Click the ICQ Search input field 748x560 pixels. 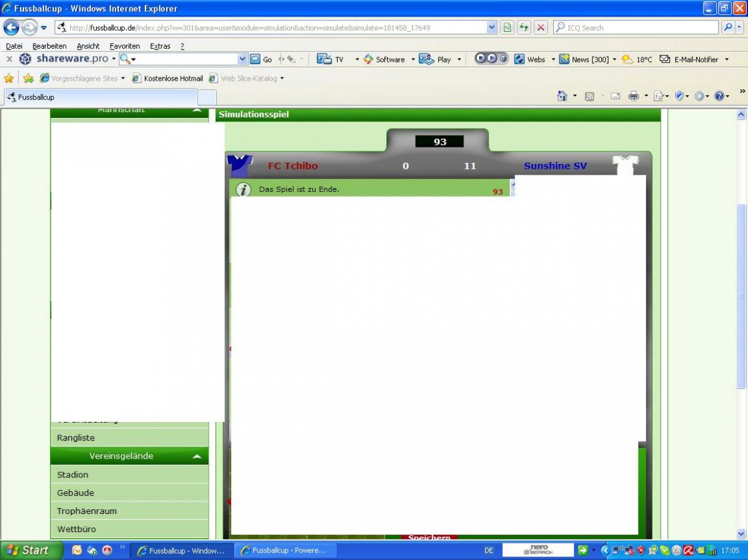tap(641, 27)
